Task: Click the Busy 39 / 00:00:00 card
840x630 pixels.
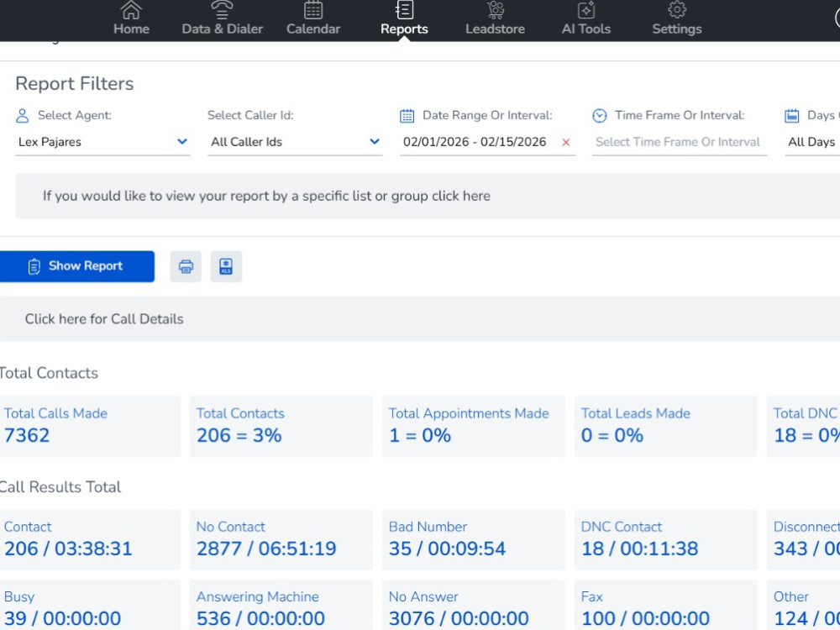Action: pyautogui.click(x=90, y=605)
